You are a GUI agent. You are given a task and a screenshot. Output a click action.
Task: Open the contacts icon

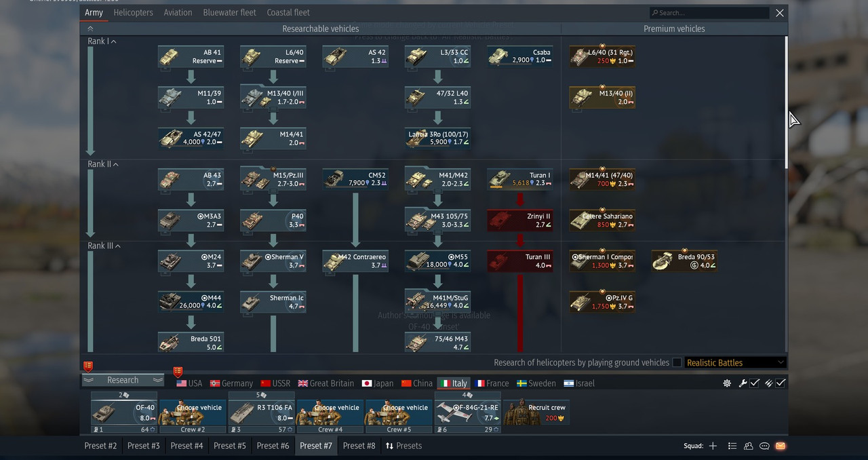tap(749, 446)
